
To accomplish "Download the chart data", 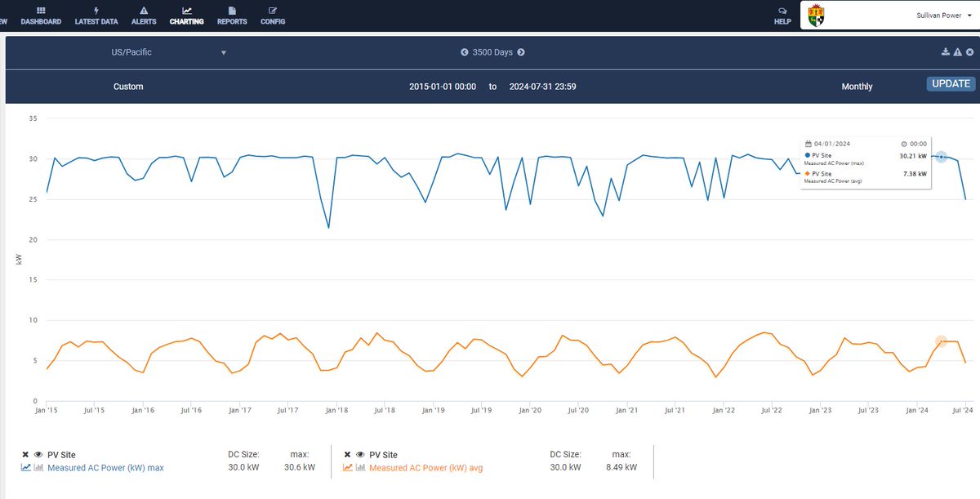I will (x=946, y=52).
